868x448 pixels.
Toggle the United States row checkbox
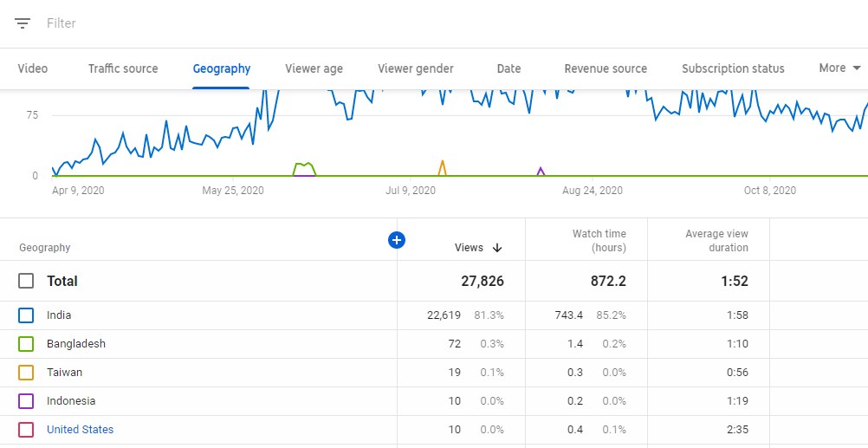tap(25, 430)
